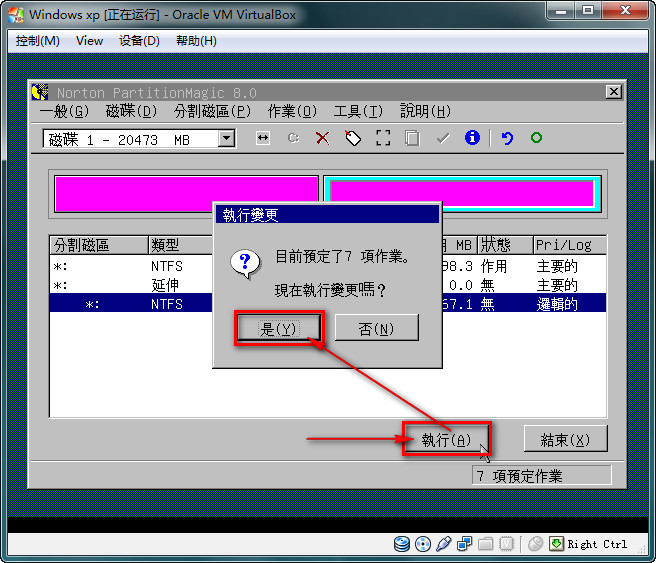
Task: Close the PartitionMagic window with X
Action: pyautogui.click(x=614, y=92)
